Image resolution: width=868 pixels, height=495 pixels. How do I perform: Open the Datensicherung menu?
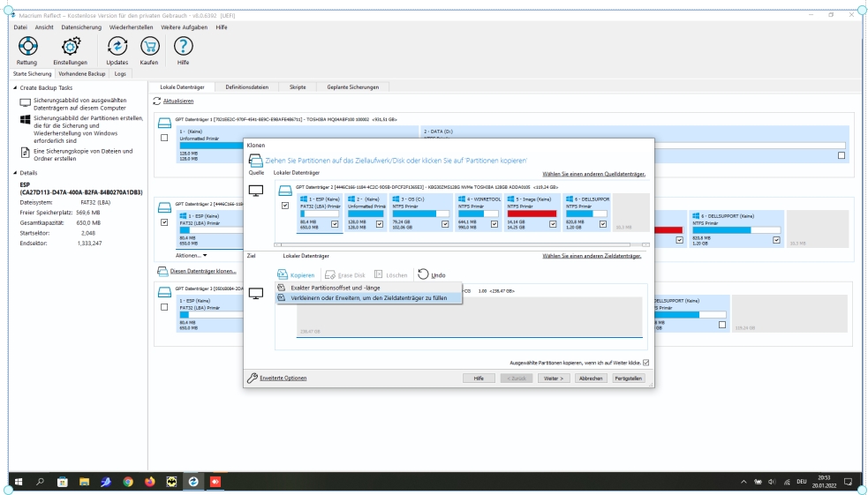click(81, 27)
